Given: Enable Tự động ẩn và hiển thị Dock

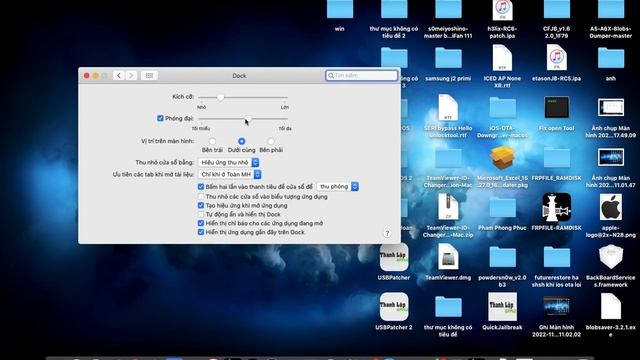Looking at the screenshot, I should 201,214.
